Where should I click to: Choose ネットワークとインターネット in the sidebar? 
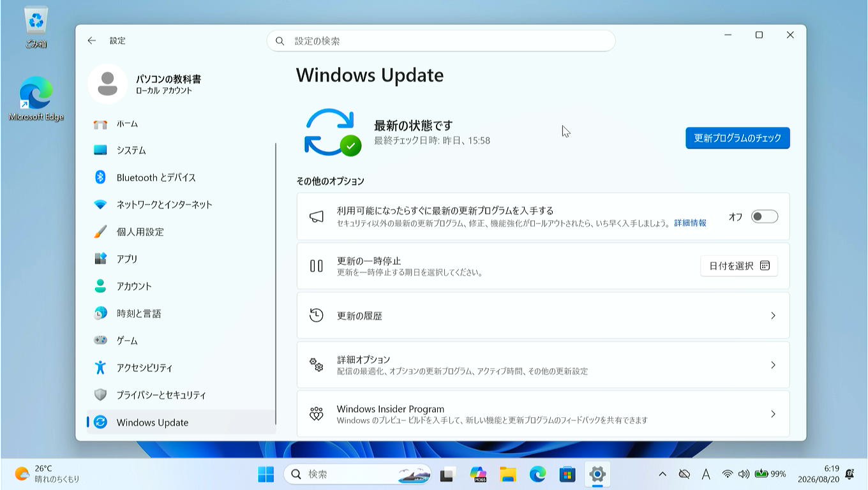click(181, 205)
